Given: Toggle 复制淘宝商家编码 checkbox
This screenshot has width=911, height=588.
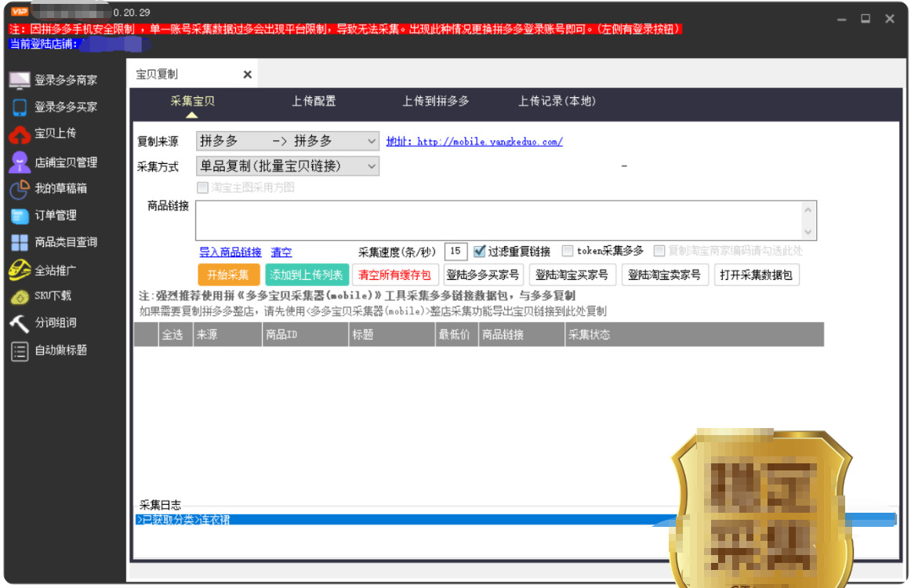Looking at the screenshot, I should (x=659, y=251).
